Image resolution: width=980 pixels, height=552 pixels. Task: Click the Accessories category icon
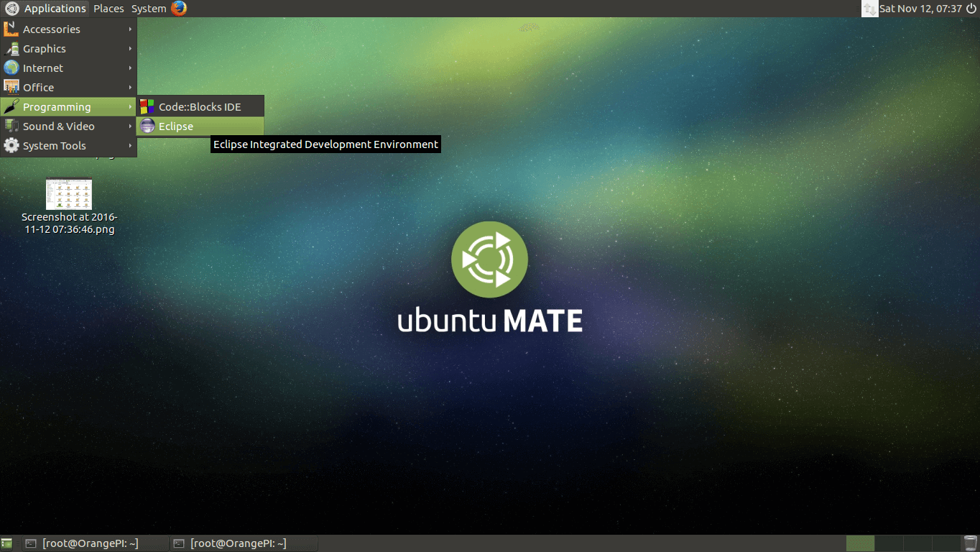(x=11, y=29)
